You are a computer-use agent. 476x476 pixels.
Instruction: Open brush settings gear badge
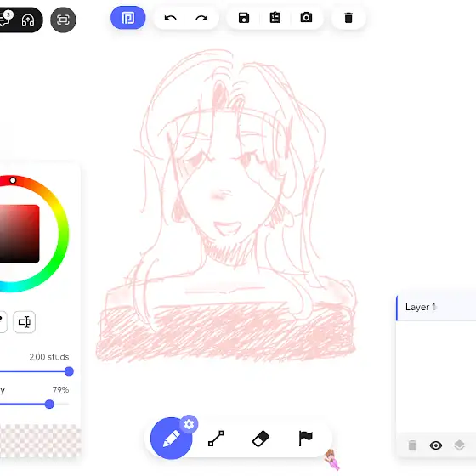coord(189,424)
